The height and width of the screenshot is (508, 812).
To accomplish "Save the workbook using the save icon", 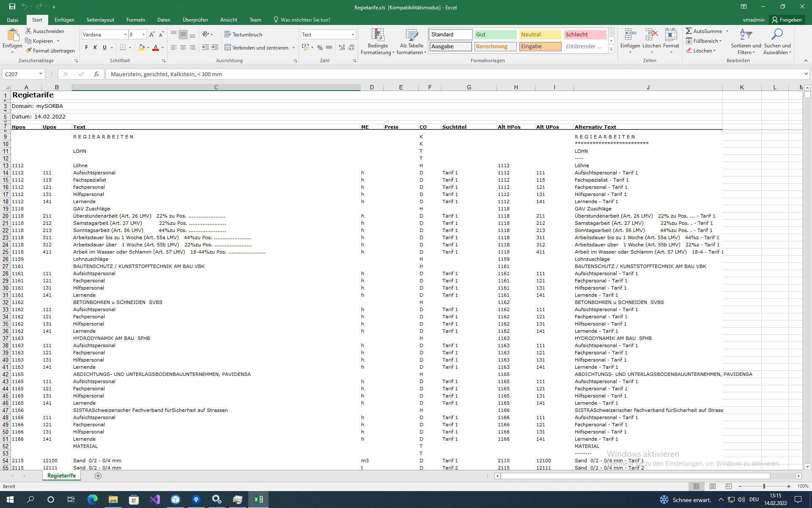I will coord(12,7).
